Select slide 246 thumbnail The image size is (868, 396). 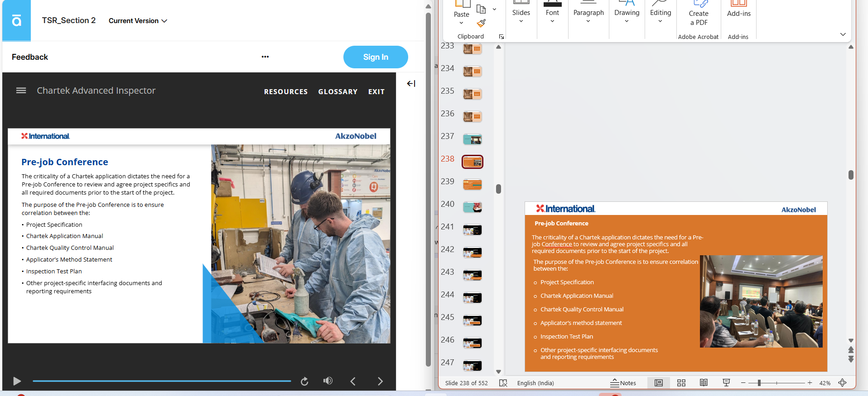[472, 343]
